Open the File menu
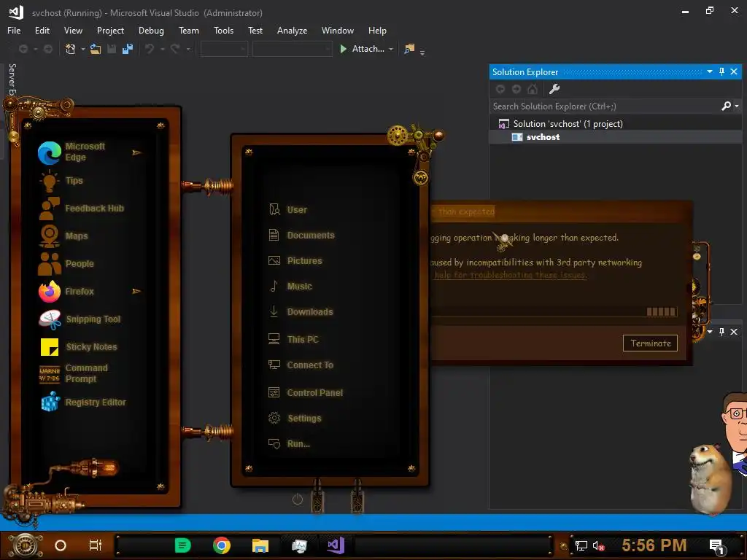747x560 pixels. 14,31
